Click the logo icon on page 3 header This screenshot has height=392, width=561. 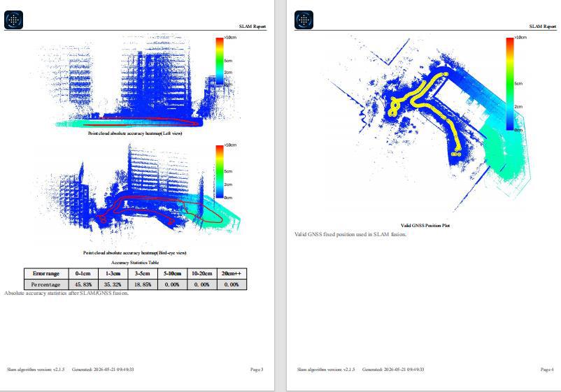13,20
